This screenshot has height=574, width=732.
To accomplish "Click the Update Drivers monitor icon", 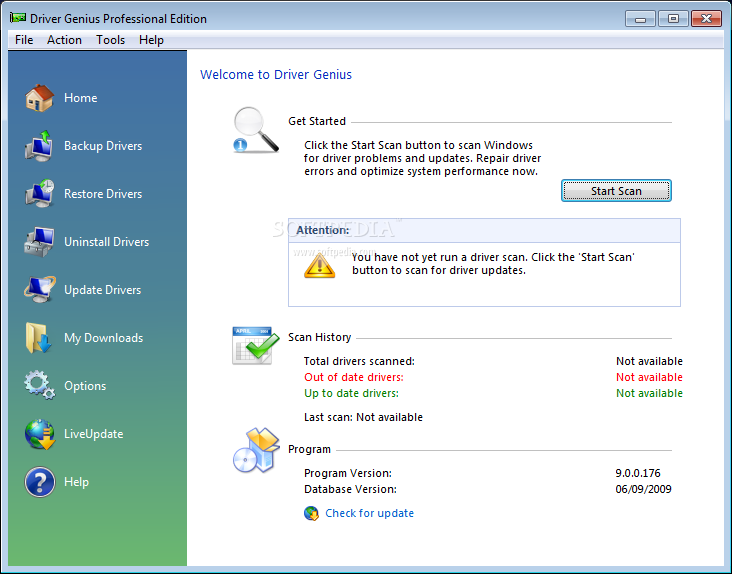I will [39, 289].
